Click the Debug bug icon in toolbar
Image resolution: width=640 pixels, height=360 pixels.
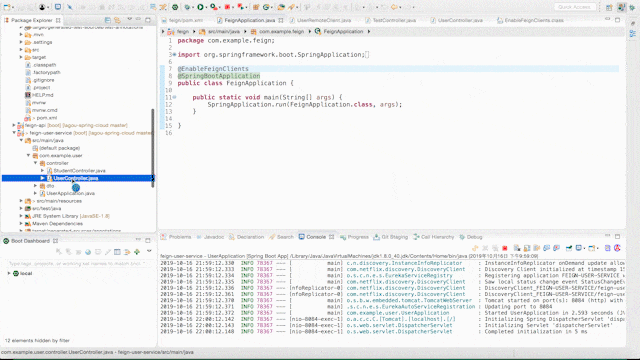(187, 7)
